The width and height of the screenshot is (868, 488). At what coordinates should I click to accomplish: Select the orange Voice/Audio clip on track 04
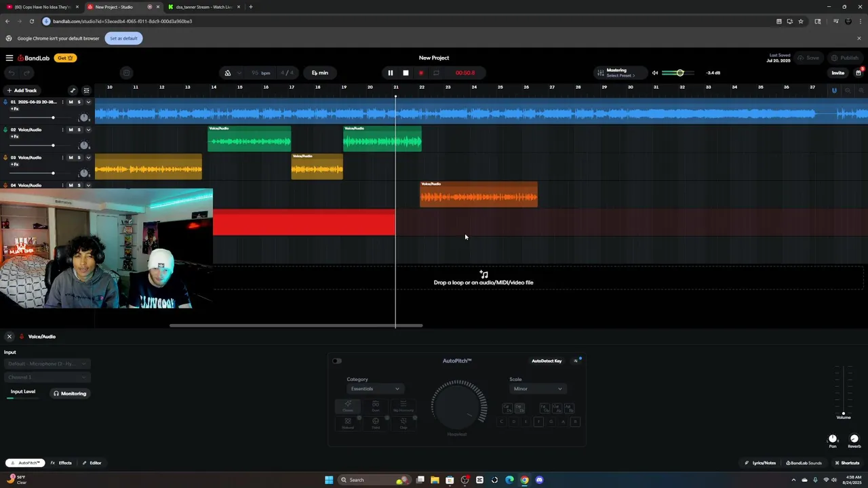click(x=479, y=194)
